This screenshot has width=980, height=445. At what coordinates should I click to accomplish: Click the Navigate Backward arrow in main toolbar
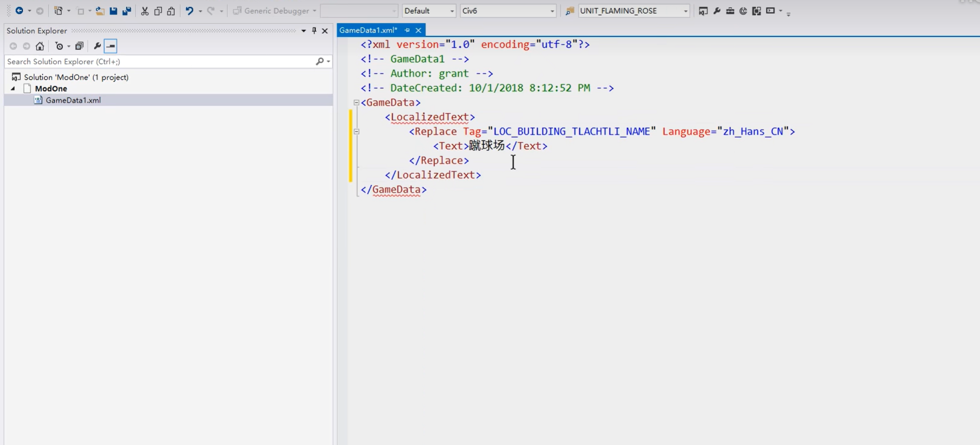[x=19, y=10]
